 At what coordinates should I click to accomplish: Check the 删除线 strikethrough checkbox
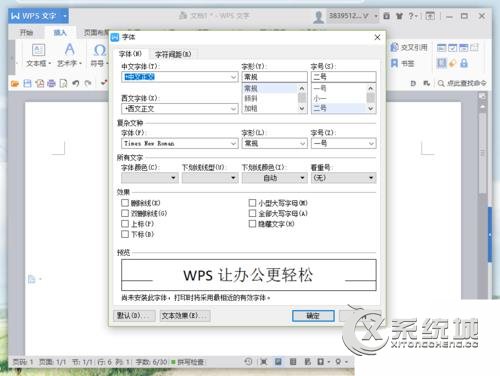point(125,203)
